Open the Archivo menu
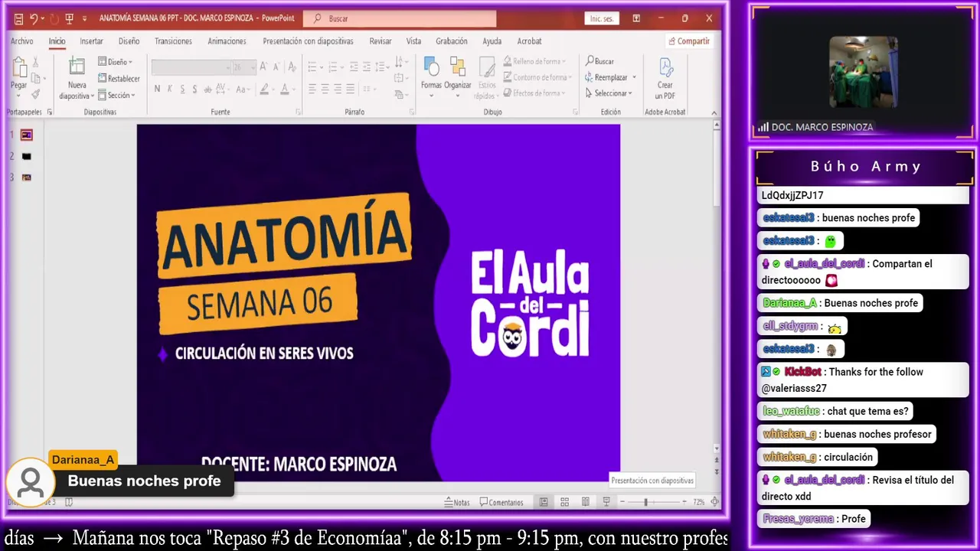980x551 pixels. [21, 41]
